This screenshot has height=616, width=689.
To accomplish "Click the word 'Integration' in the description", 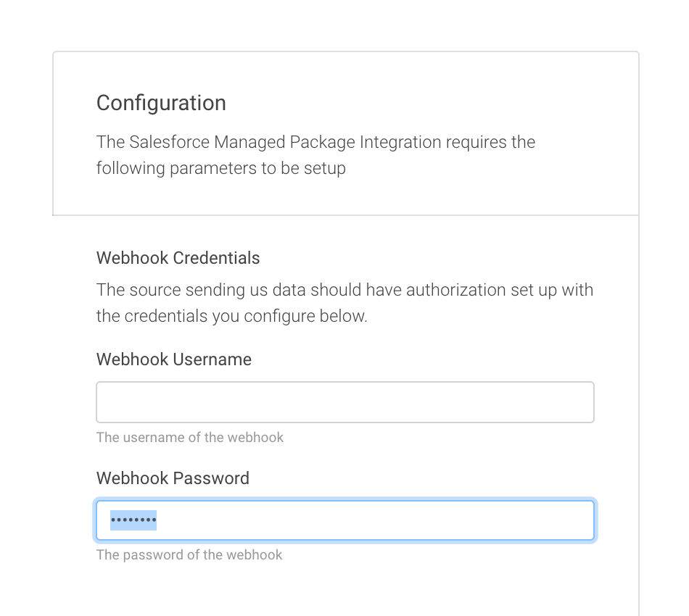I will [x=400, y=142].
